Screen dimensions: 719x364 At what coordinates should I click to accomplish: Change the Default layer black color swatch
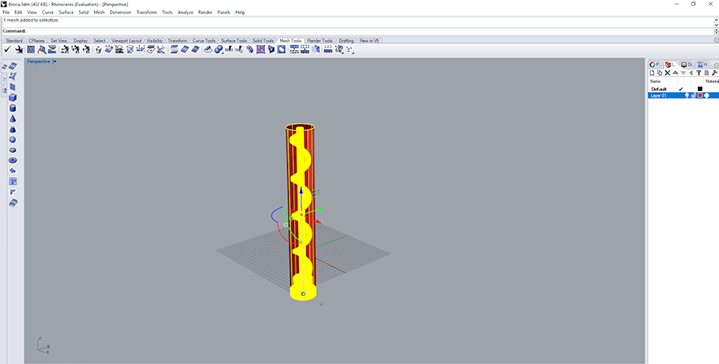[700, 89]
